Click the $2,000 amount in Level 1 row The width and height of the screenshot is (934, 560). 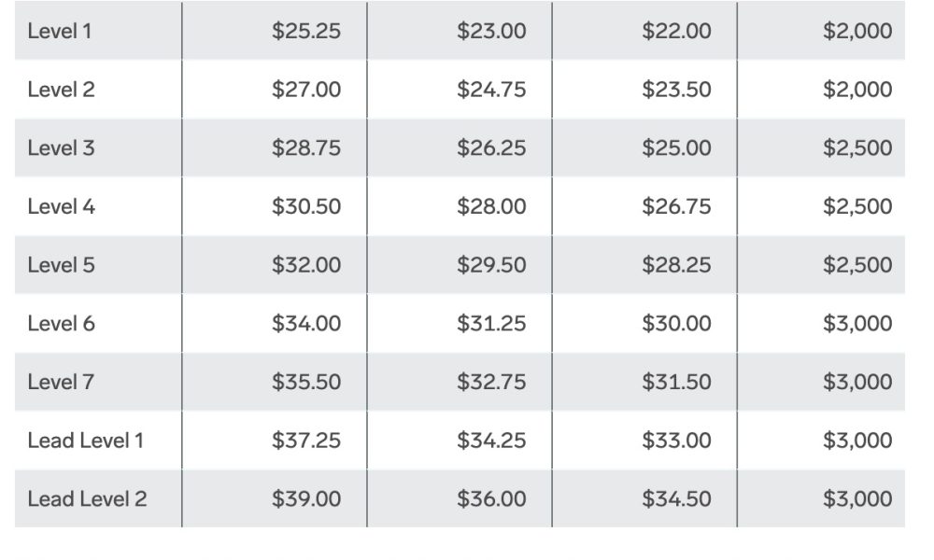[x=857, y=31]
